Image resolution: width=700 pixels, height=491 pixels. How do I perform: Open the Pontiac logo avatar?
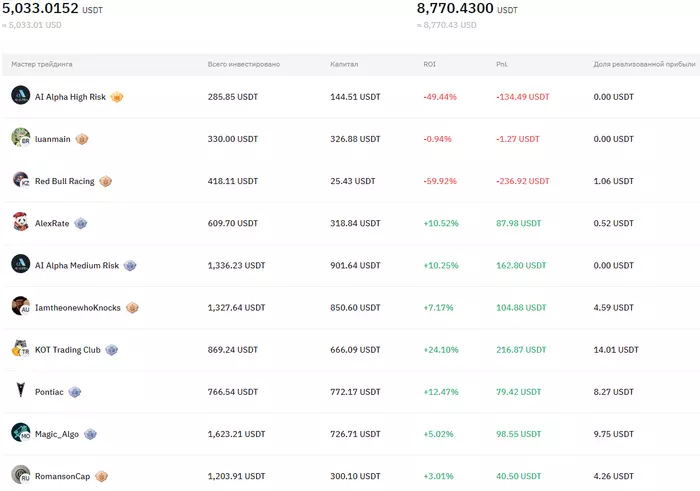[x=21, y=391]
